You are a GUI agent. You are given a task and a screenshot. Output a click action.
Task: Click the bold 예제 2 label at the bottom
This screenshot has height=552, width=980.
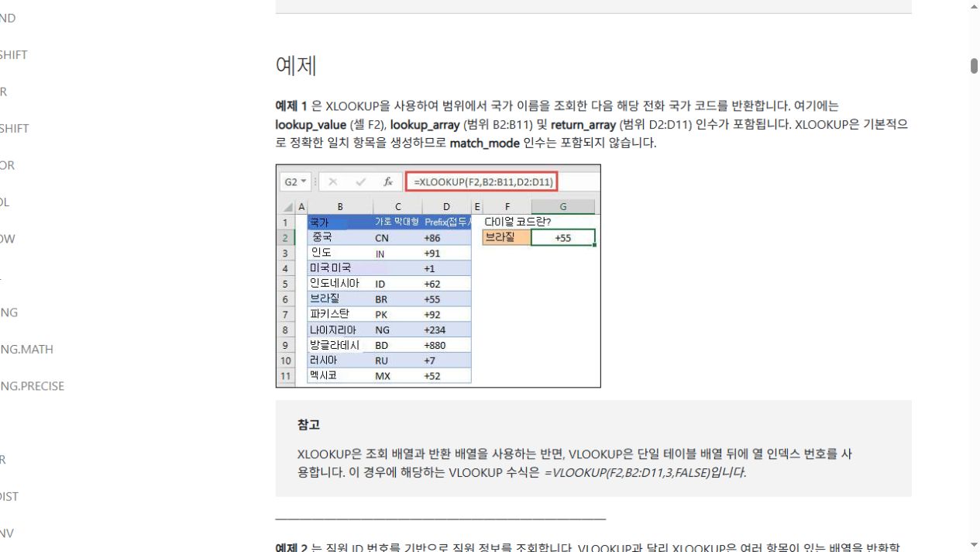pyautogui.click(x=291, y=547)
